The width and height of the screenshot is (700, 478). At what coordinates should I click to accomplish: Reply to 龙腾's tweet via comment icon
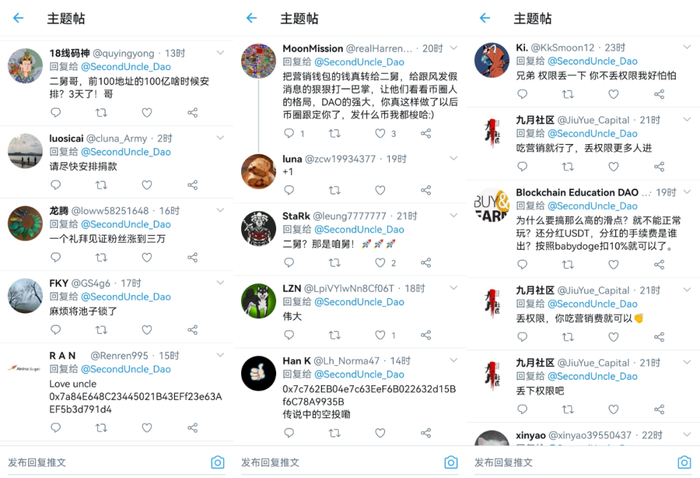55,257
